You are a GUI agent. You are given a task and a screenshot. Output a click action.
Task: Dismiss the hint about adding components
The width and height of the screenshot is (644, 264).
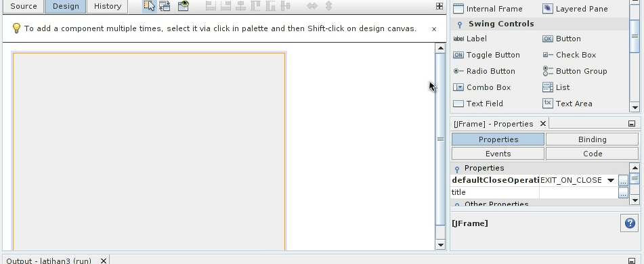[x=433, y=28]
